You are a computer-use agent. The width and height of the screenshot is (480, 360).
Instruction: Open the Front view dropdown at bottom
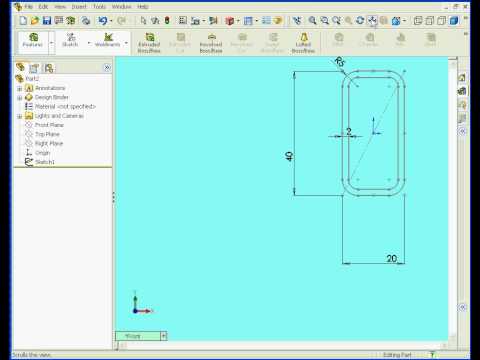[x=163, y=336]
